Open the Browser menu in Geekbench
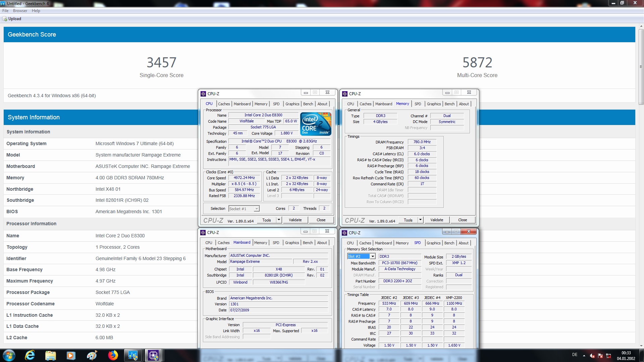 (x=20, y=11)
